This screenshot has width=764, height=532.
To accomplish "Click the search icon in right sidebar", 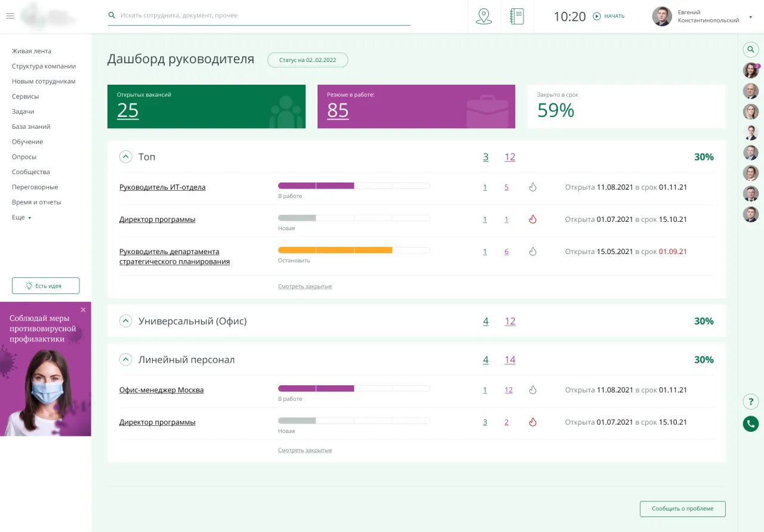I will [x=750, y=50].
